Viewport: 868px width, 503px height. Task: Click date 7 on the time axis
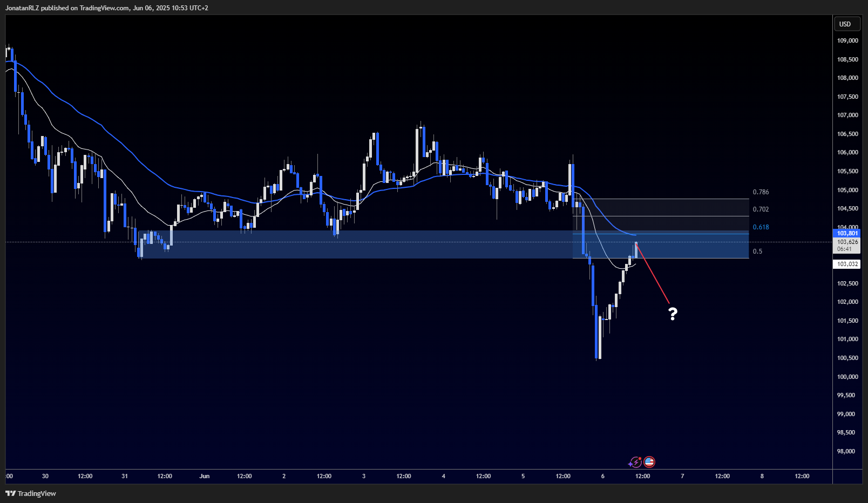click(682, 476)
